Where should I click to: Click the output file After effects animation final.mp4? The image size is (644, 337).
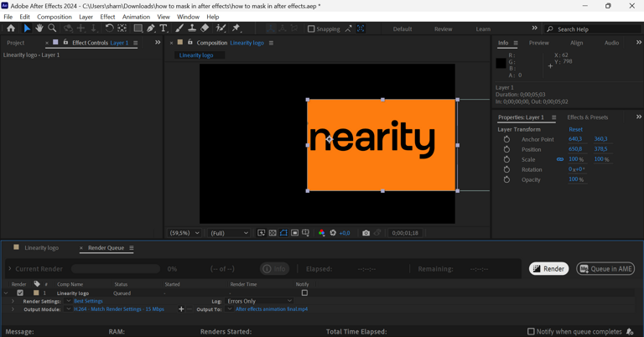point(272,309)
